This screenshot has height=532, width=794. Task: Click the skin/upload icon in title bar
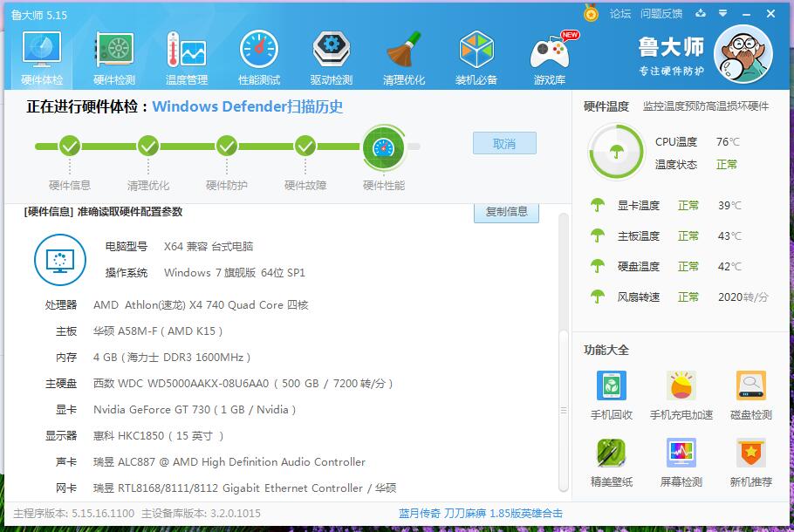pyautogui.click(x=701, y=13)
